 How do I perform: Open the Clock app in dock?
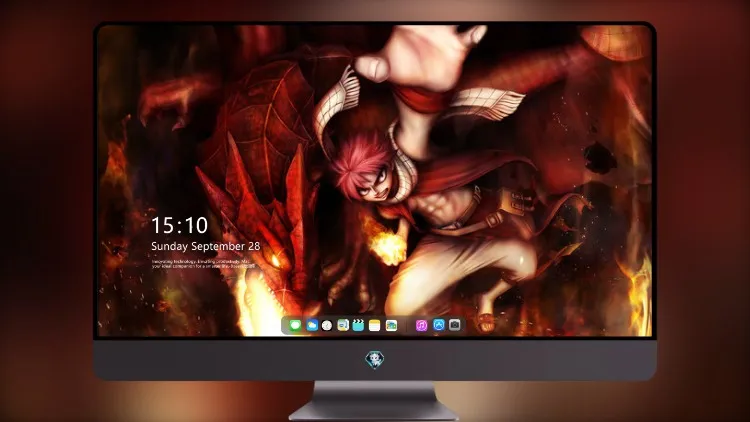pos(327,325)
